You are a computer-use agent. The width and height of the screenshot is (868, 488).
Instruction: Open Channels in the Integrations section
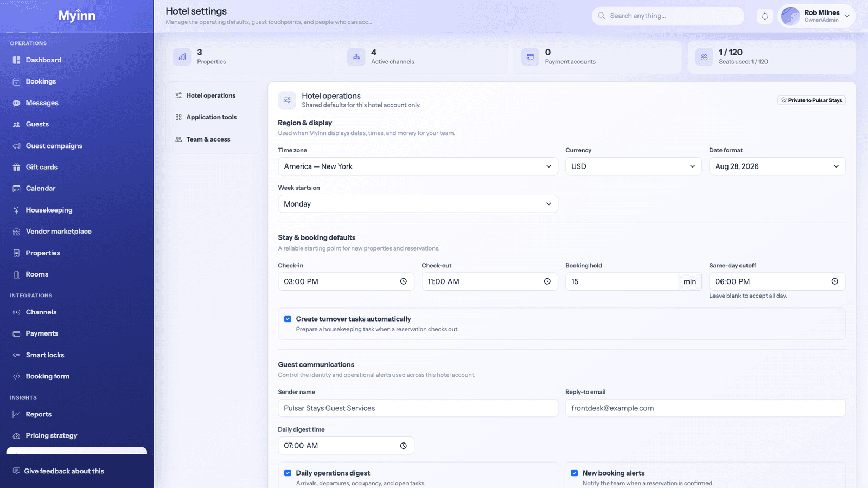[x=76, y=312]
